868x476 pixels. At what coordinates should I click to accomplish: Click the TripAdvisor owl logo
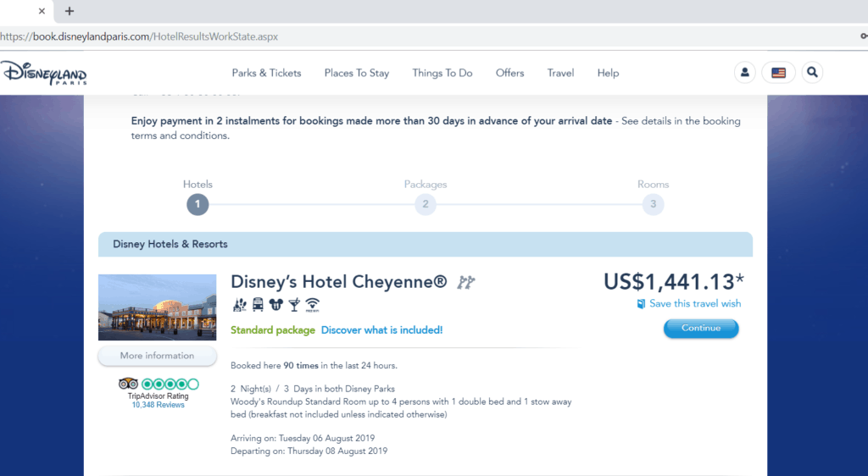pos(128,384)
